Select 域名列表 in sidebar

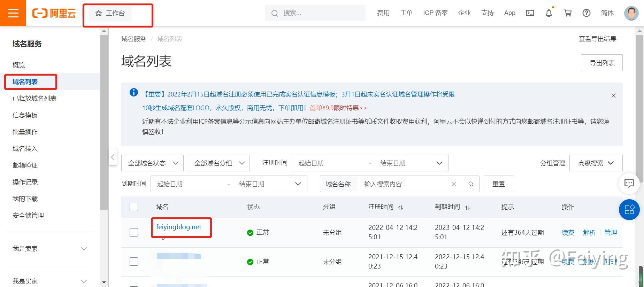[25, 82]
